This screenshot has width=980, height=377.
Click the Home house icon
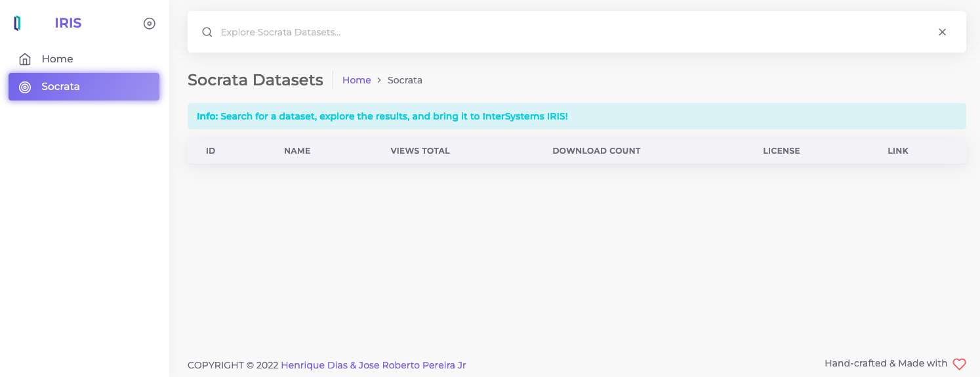pyautogui.click(x=25, y=59)
